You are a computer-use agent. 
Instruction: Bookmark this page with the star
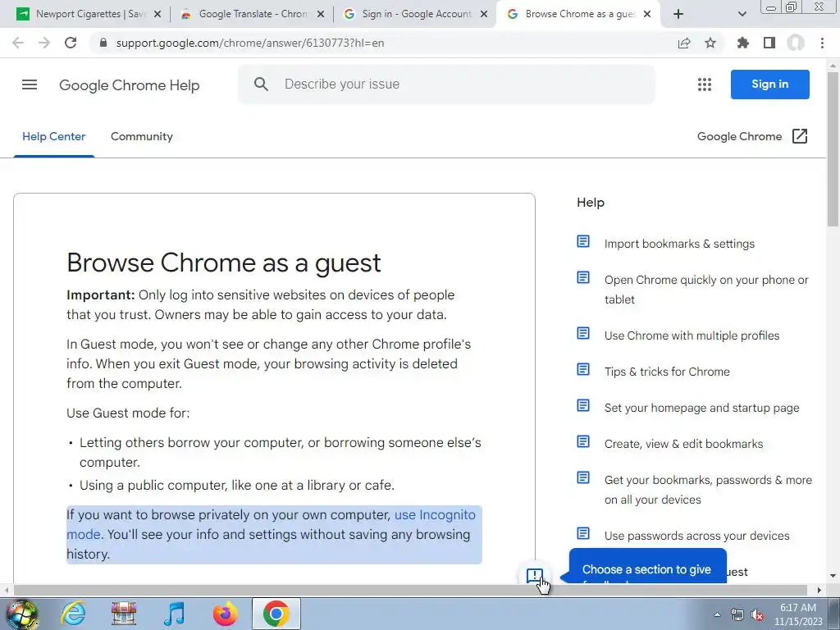[710, 43]
